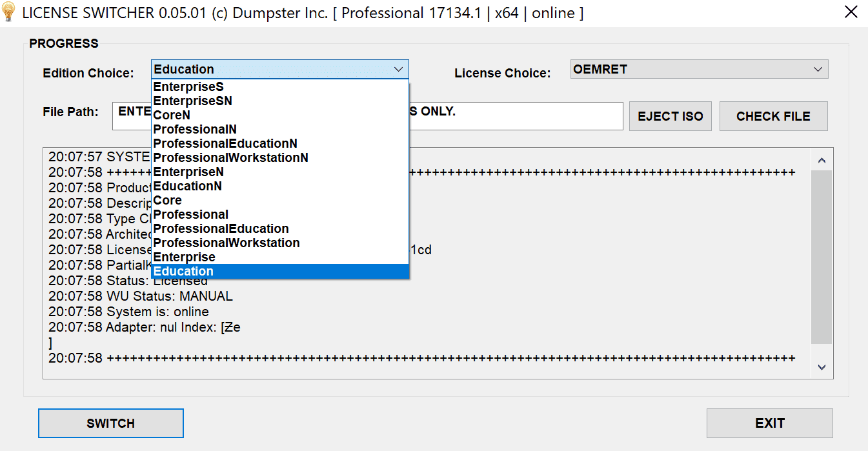Image resolution: width=868 pixels, height=451 pixels.
Task: Select ProfessionalWorkstationN from the edition list
Action: [x=230, y=157]
